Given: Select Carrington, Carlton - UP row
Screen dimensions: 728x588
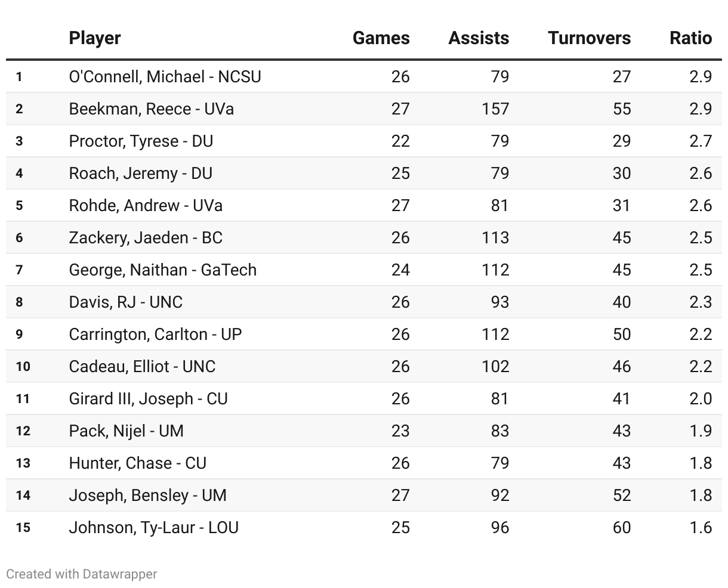Looking at the screenshot, I should (x=364, y=334).
